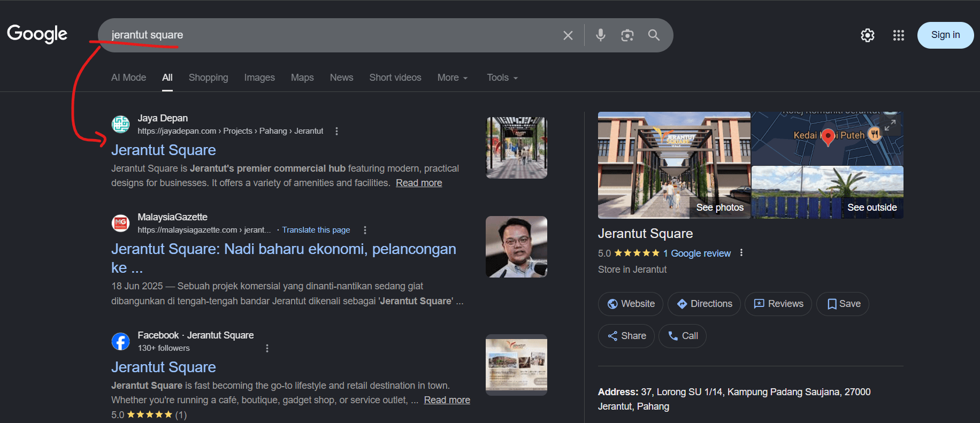Viewport: 980px width, 423px height.
Task: Open options menu for MalaysiaGazette result
Action: [x=365, y=230]
